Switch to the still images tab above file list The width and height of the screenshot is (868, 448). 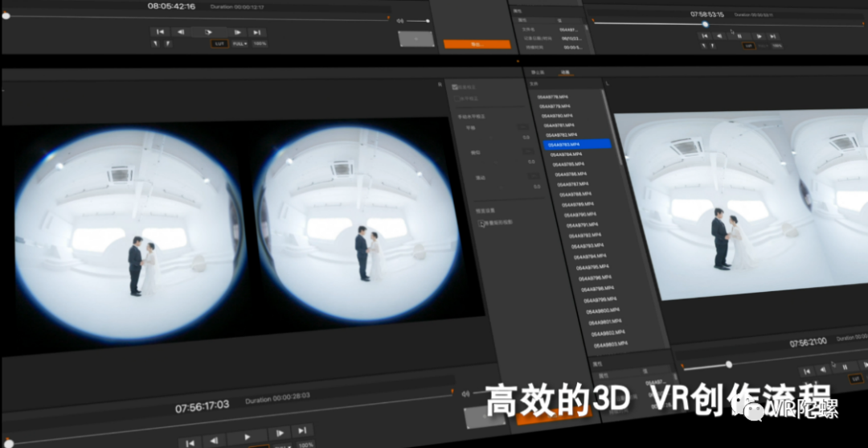[538, 72]
